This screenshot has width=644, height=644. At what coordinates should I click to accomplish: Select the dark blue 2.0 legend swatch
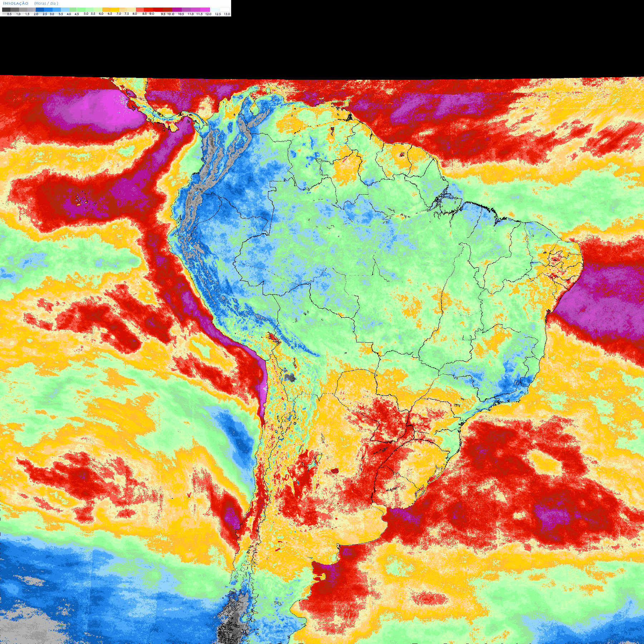click(x=40, y=10)
